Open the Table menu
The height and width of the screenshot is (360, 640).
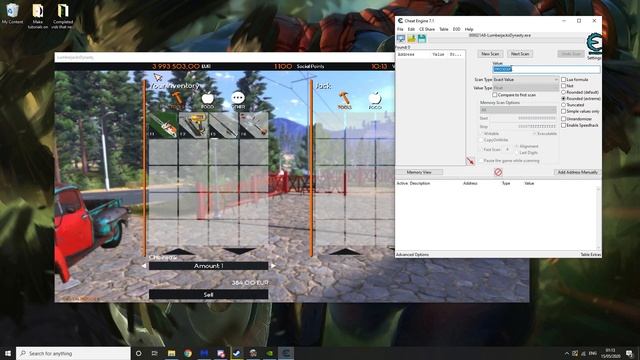click(444, 29)
